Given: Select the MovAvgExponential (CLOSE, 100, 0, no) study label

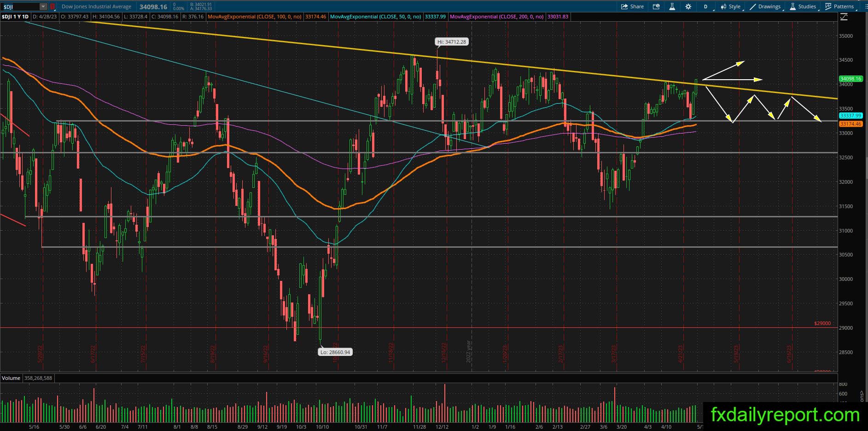Looking at the screenshot, I should [255, 17].
